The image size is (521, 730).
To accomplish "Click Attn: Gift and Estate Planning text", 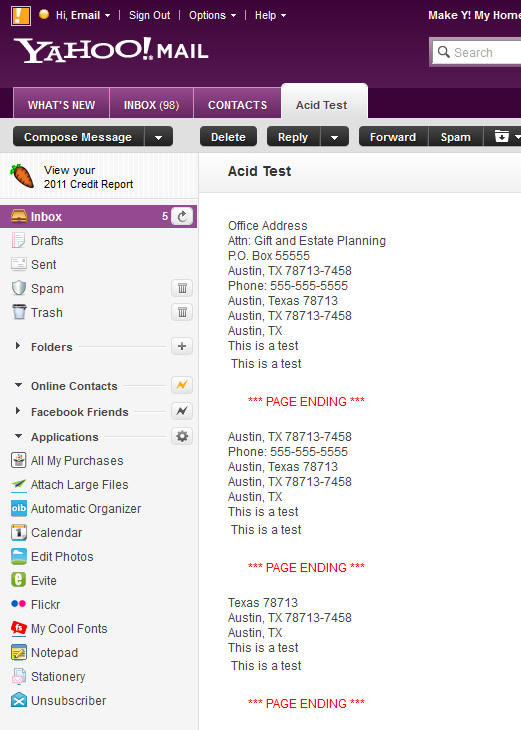I will tap(307, 241).
